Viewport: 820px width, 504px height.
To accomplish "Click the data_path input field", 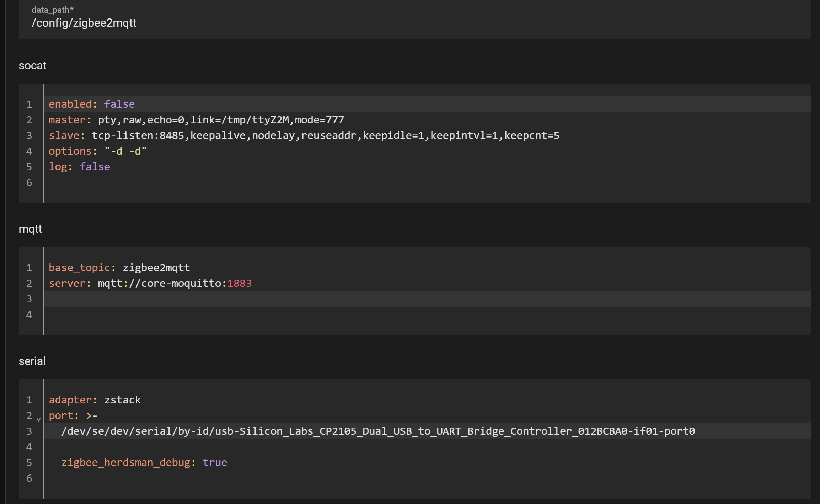I will [84, 23].
